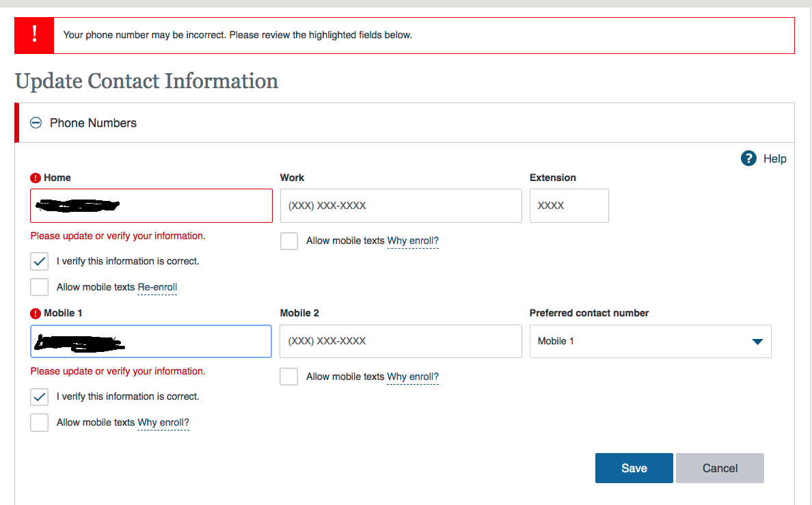Click the 'Update Contact Information' page title
This screenshot has width=812, height=505.
(146, 81)
